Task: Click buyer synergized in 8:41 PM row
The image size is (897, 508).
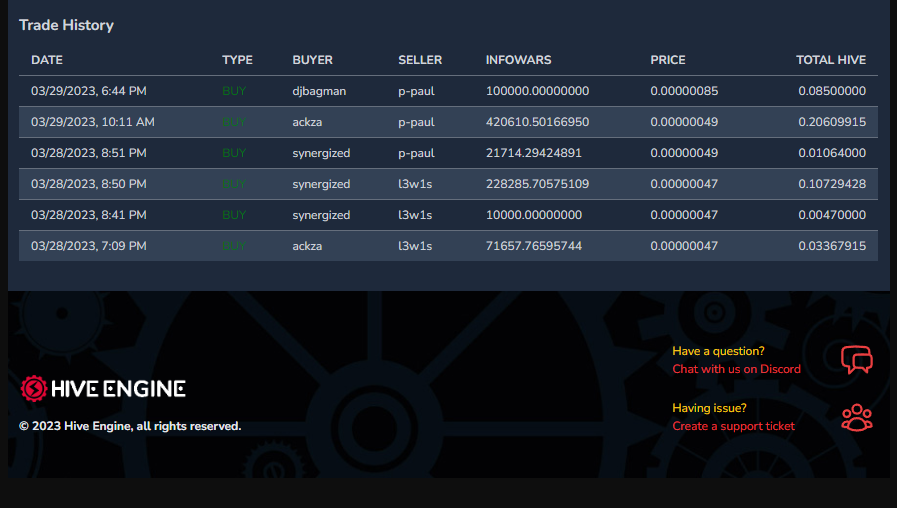Action: click(x=321, y=215)
